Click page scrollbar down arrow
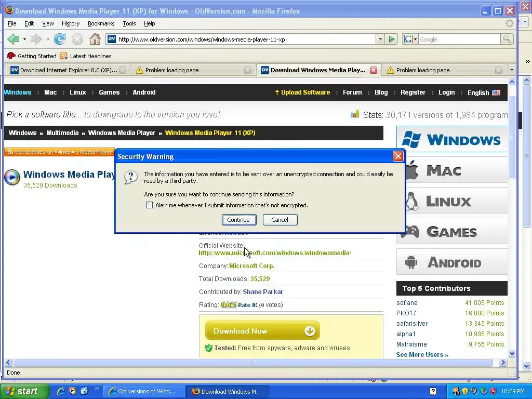 [x=512, y=353]
